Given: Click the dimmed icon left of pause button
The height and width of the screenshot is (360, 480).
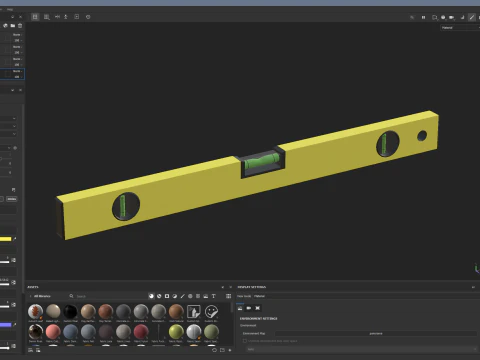Looking at the screenshot, I should 412,17.
